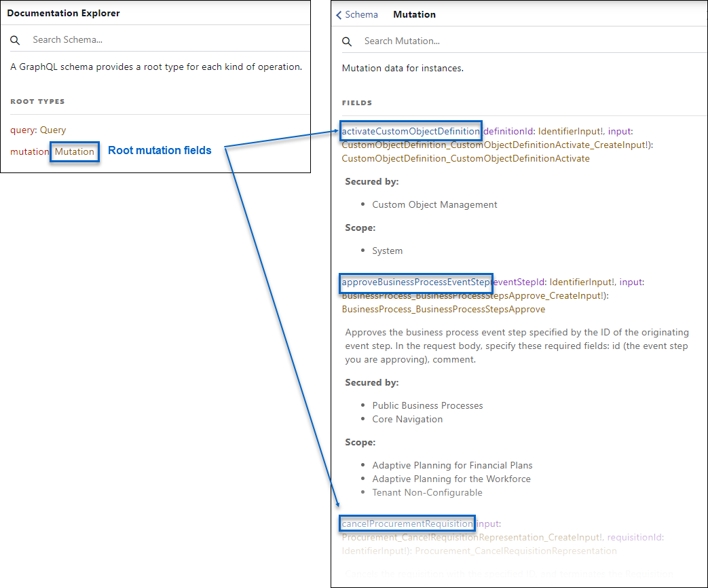
Task: Click the eventStepId argument
Action: pos(519,282)
